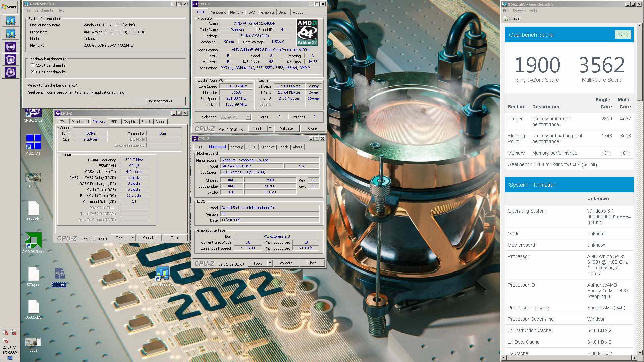Open CPU tab in CPU-Z Mainboard window

[200, 147]
